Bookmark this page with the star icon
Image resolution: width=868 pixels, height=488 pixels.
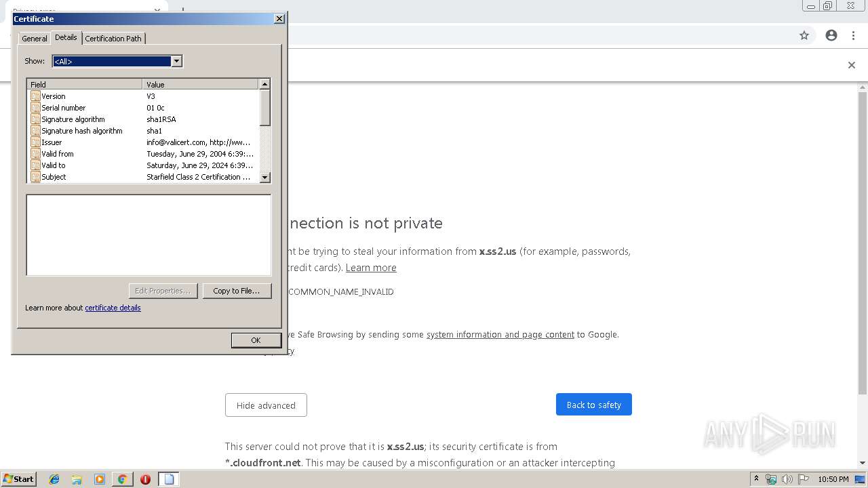pyautogui.click(x=804, y=35)
